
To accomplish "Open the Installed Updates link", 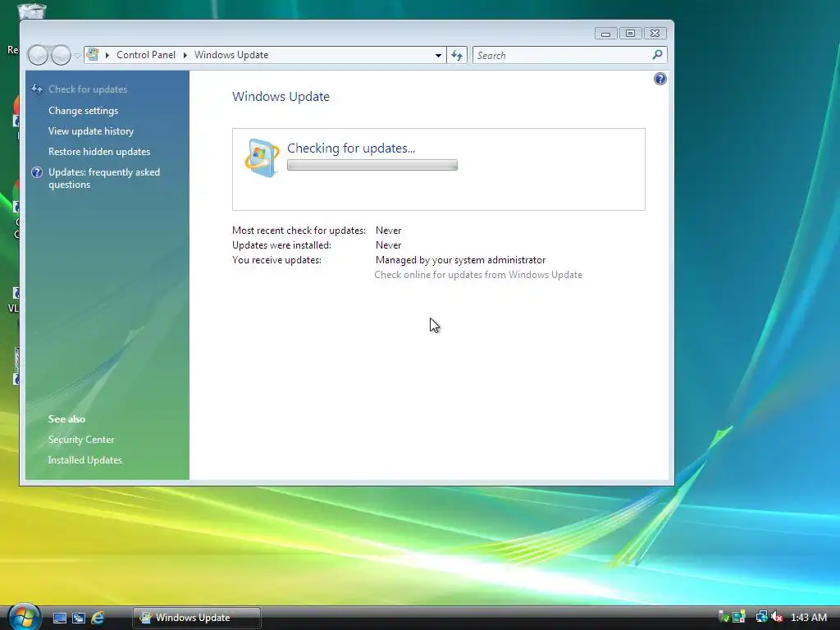I will 84,460.
